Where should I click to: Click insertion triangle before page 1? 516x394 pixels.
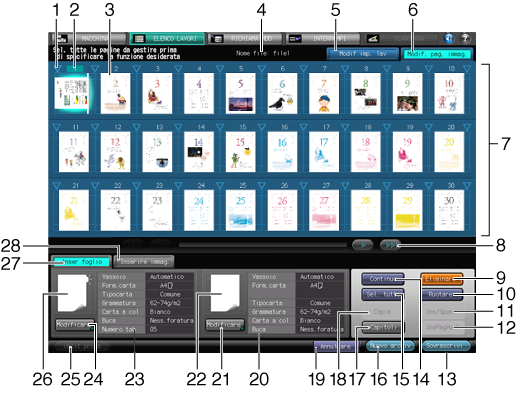click(x=57, y=69)
